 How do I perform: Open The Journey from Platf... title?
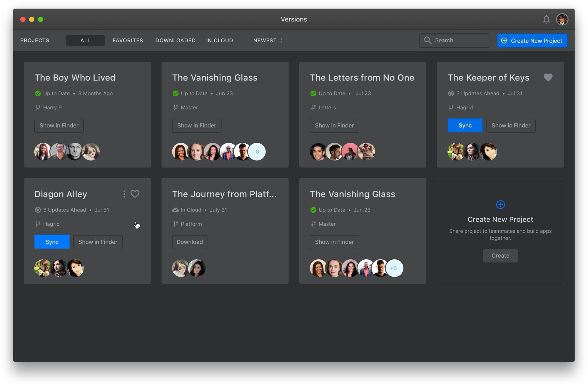pyautogui.click(x=224, y=194)
